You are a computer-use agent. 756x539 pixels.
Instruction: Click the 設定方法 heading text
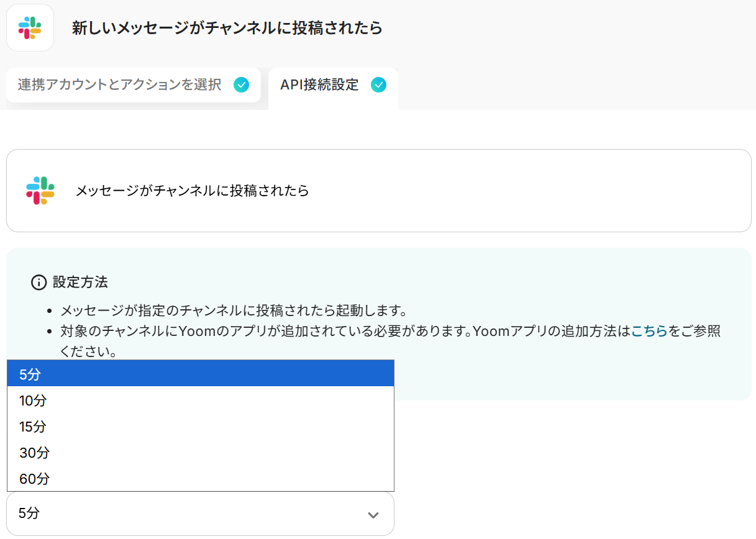80,283
